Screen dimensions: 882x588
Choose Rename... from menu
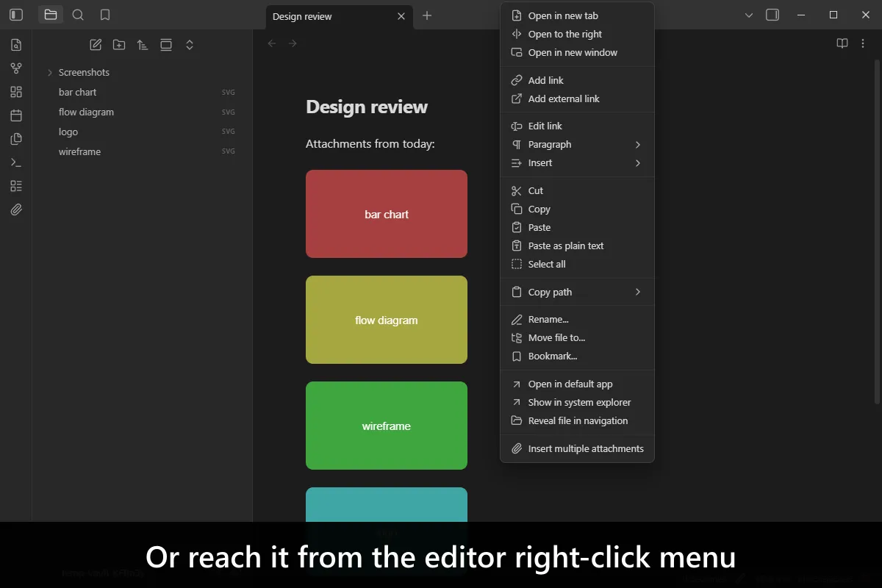pos(577,319)
